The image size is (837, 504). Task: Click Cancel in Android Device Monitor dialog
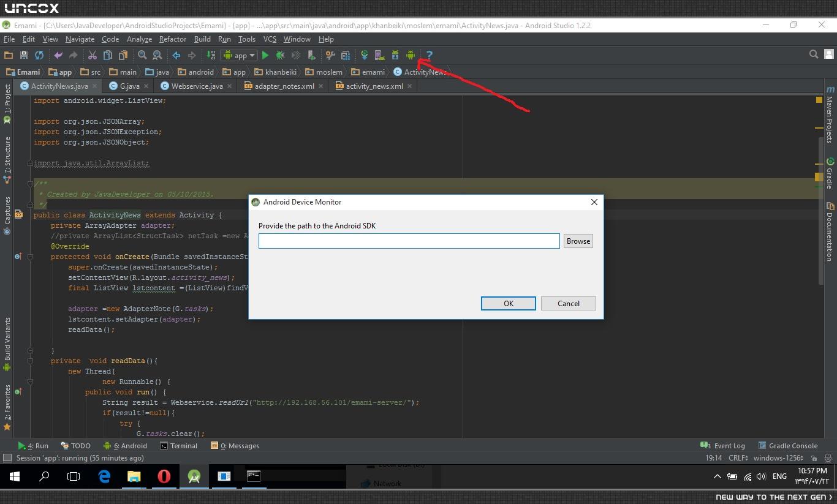tap(569, 304)
